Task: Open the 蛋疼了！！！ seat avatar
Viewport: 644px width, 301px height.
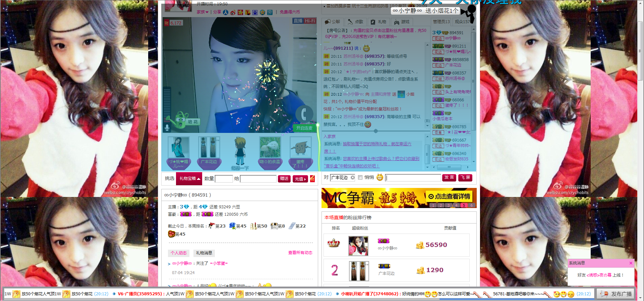Action: coord(300,147)
